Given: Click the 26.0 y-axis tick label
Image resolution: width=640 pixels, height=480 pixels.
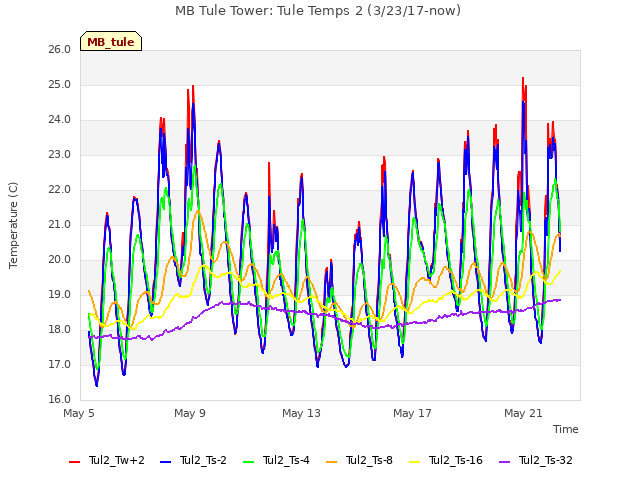Looking at the screenshot, I should 60,50.
